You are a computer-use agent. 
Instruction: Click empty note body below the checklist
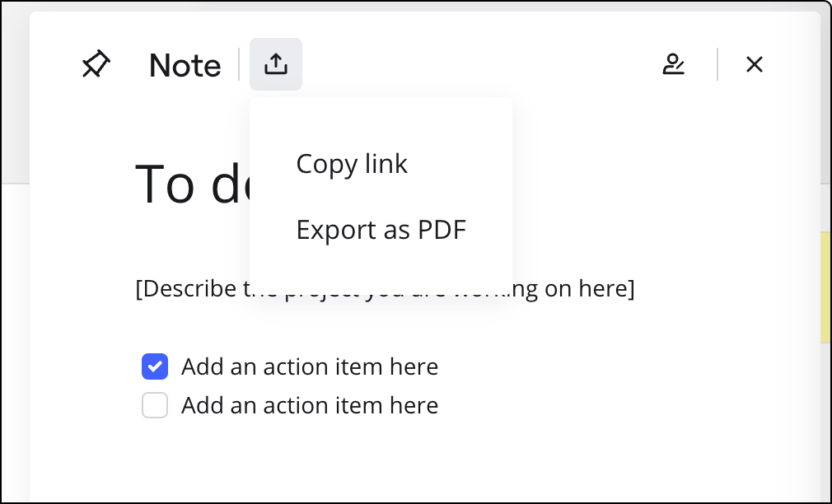(x=412, y=461)
